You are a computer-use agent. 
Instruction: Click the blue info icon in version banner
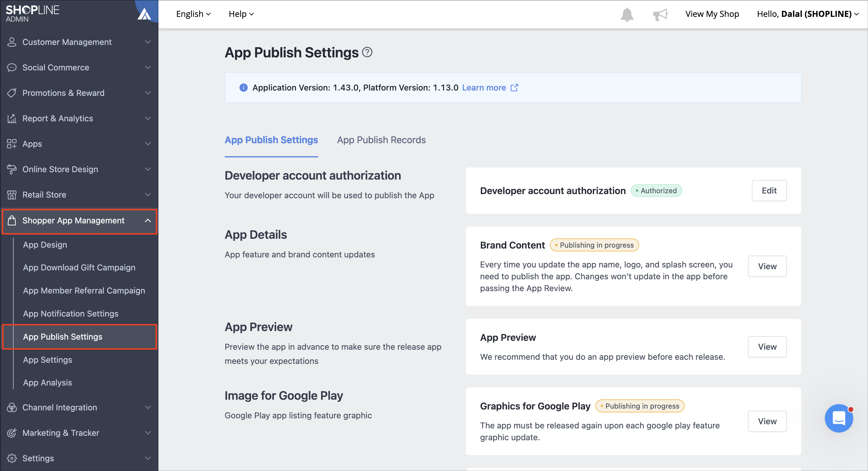[243, 88]
